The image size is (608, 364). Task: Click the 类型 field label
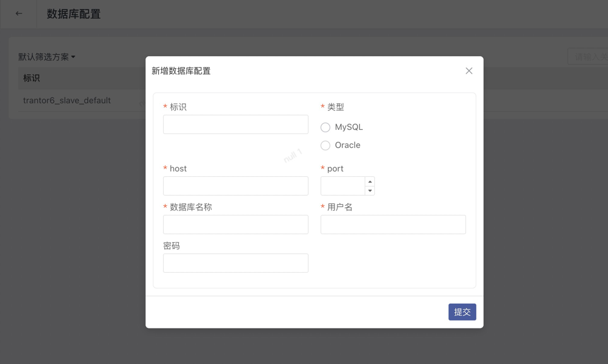[336, 107]
